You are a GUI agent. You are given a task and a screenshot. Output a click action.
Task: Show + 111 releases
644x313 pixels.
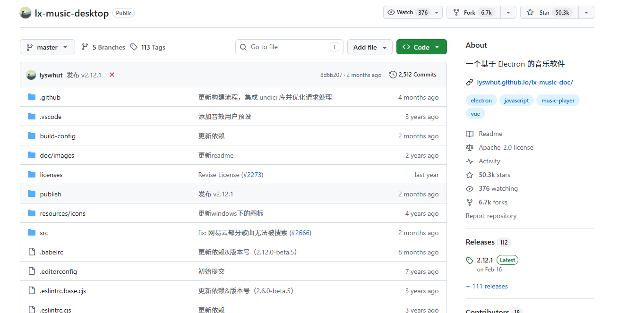[487, 286]
